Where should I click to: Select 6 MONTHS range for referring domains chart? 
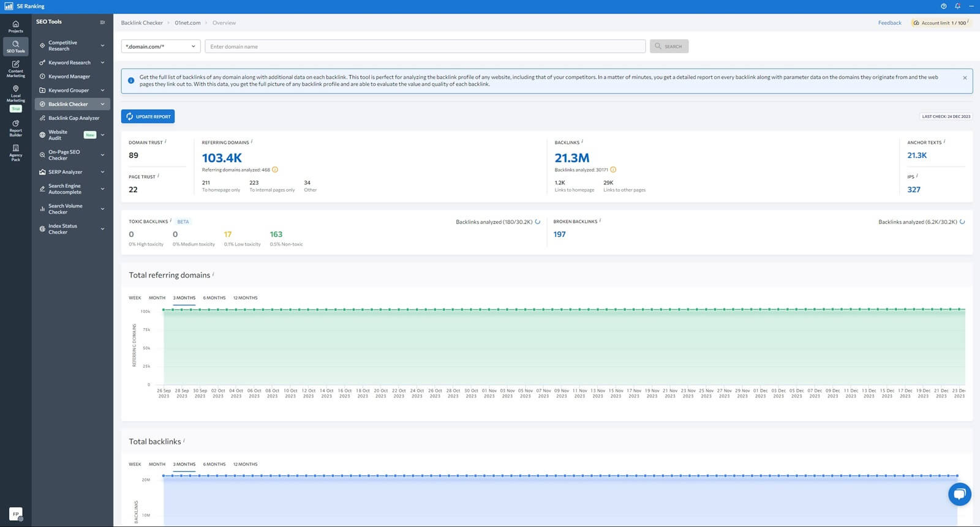214,298
